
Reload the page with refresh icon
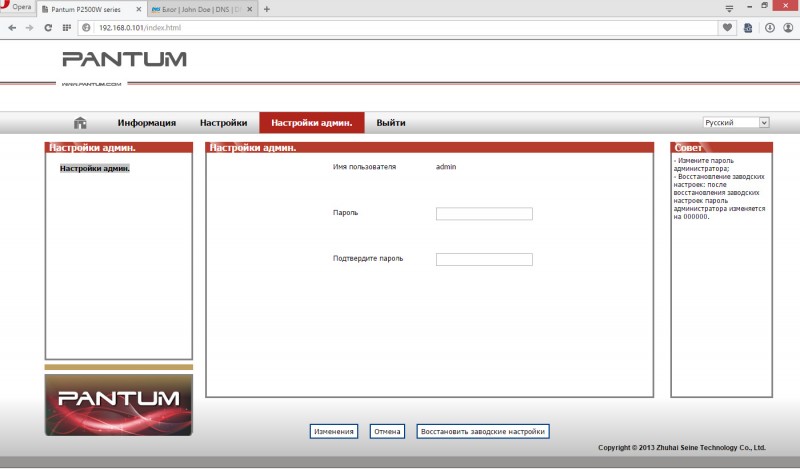click(46, 27)
